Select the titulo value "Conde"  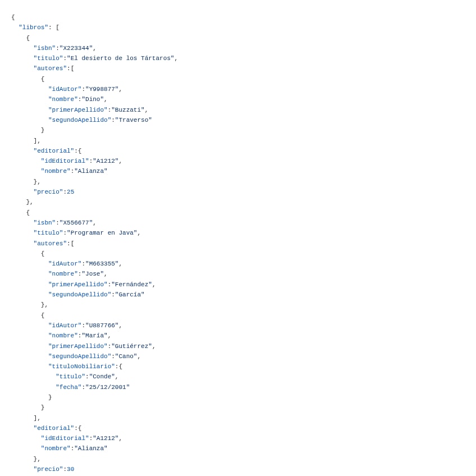pos(102,377)
